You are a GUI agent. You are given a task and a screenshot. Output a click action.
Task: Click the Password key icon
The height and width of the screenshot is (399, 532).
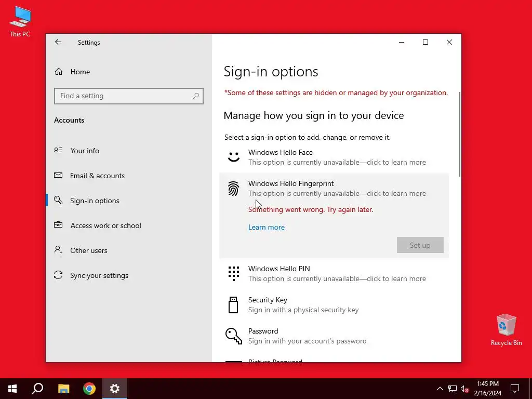234,336
